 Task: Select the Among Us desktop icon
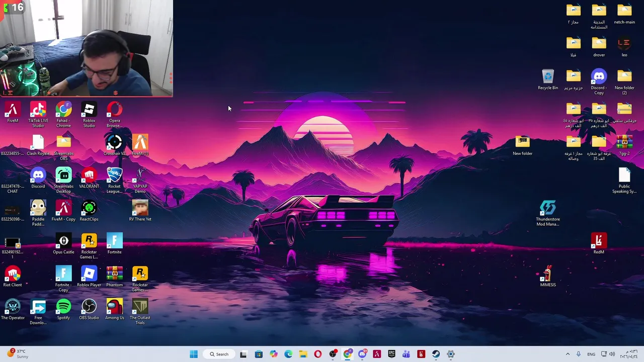115,309
